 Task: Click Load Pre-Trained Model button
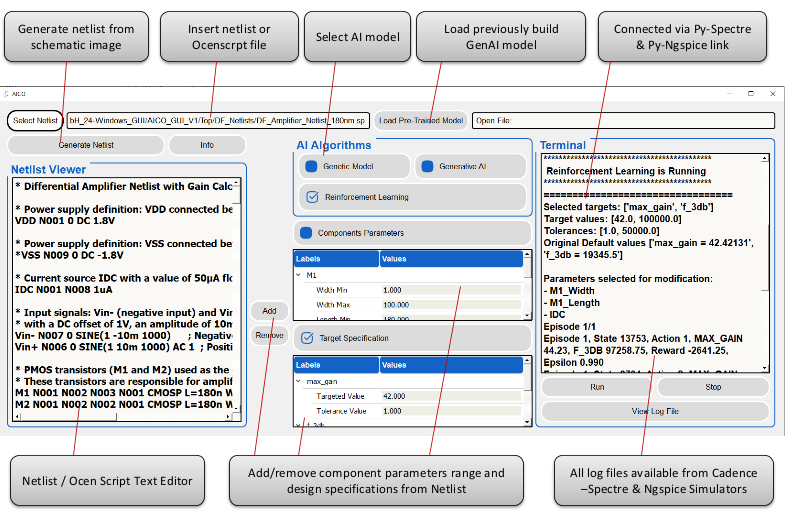[x=421, y=120]
